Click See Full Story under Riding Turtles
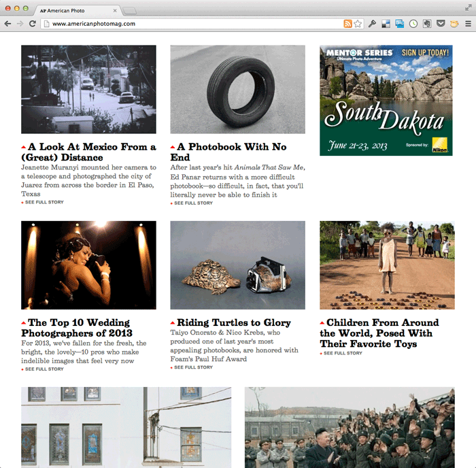 [193, 367]
